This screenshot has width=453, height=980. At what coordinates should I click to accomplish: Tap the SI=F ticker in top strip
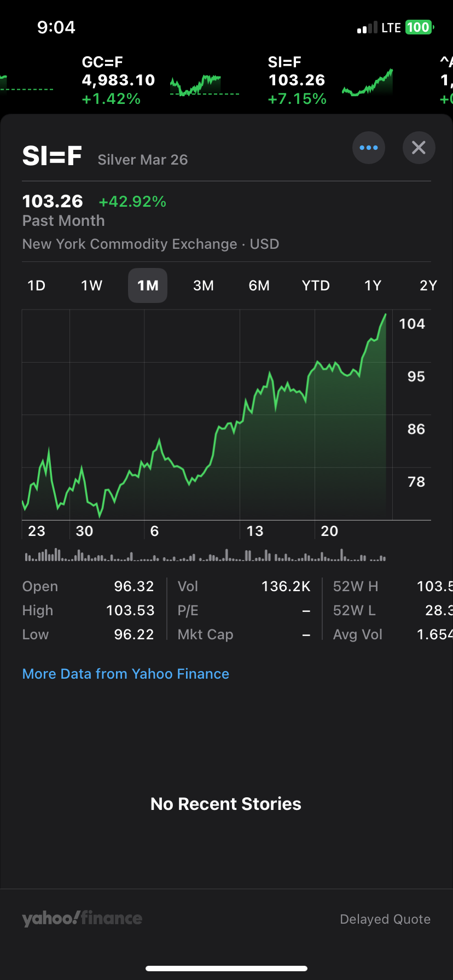[x=297, y=80]
